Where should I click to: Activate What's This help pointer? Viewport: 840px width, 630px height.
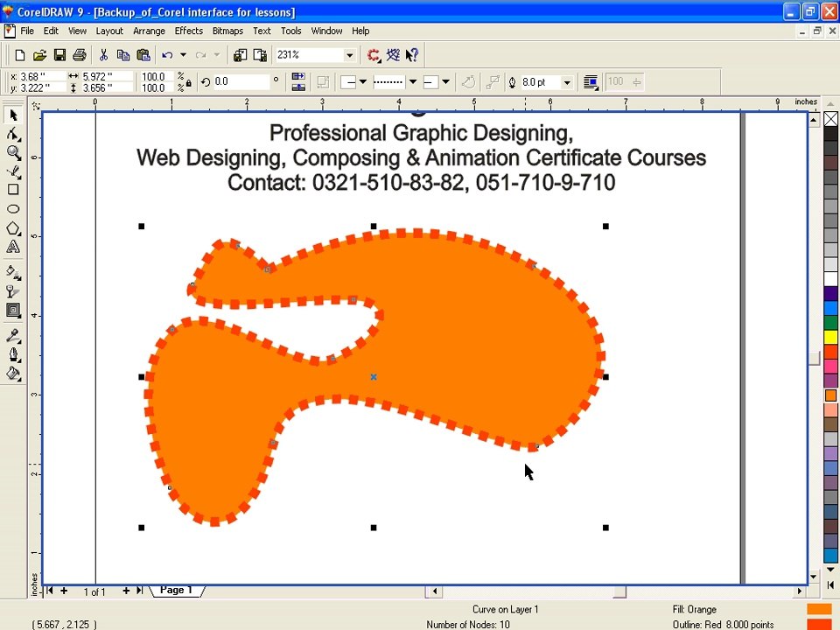click(x=411, y=55)
